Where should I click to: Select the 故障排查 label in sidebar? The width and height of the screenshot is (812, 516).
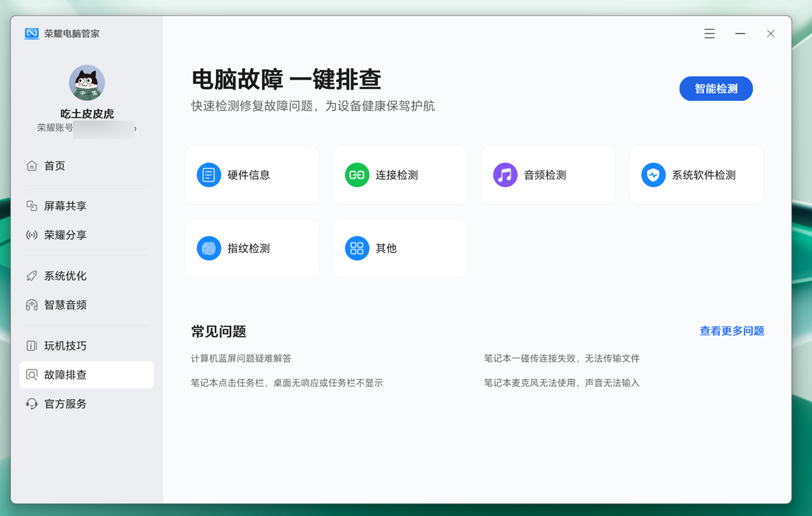[65, 375]
